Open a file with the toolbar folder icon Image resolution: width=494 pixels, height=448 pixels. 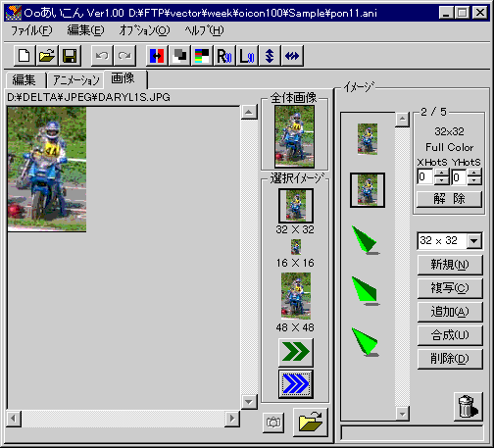pyautogui.click(x=47, y=56)
